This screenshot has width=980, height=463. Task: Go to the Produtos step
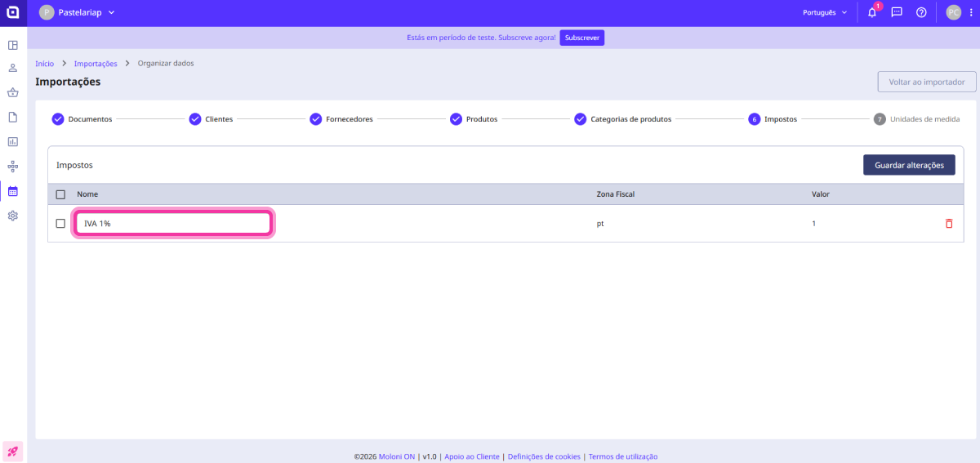(x=474, y=119)
